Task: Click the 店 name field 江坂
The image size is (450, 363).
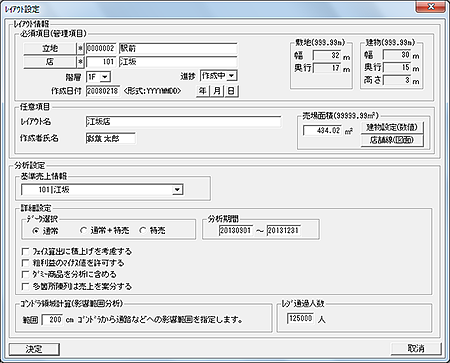Action: point(178,62)
